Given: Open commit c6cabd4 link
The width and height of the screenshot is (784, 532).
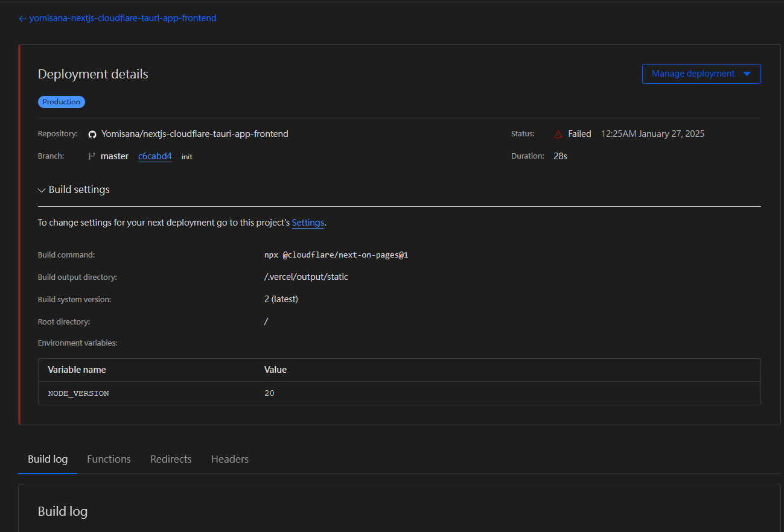Looking at the screenshot, I should pyautogui.click(x=155, y=156).
